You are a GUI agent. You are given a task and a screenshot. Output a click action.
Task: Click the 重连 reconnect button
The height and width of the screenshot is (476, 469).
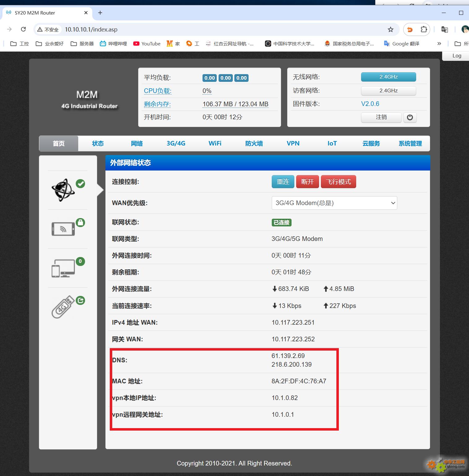[283, 182]
